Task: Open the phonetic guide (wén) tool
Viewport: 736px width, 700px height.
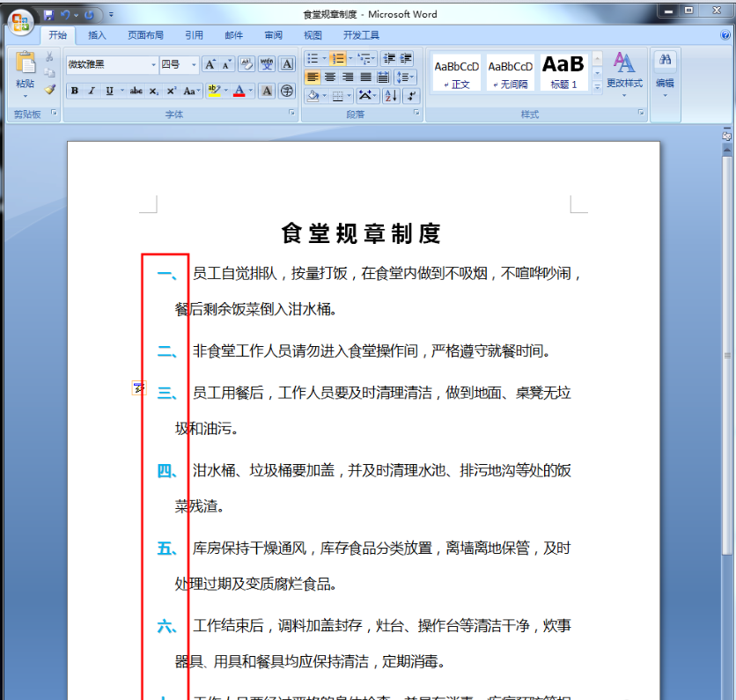Action: 267,64
